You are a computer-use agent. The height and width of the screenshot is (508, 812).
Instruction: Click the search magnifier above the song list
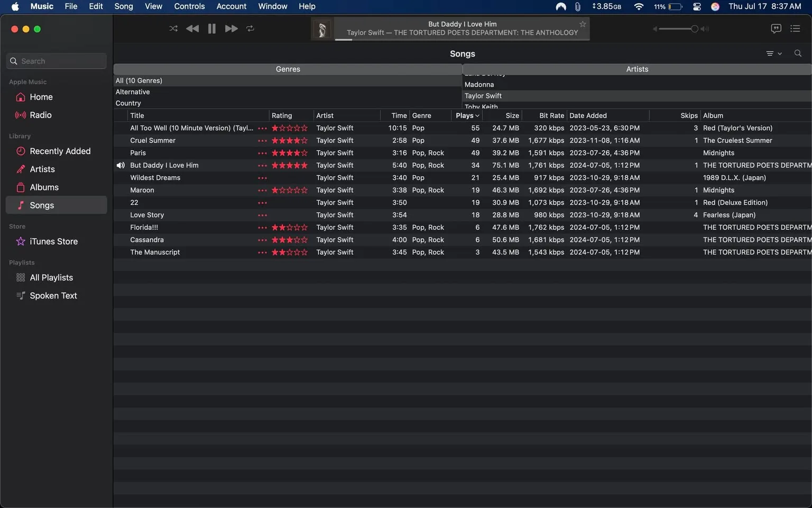(798, 53)
